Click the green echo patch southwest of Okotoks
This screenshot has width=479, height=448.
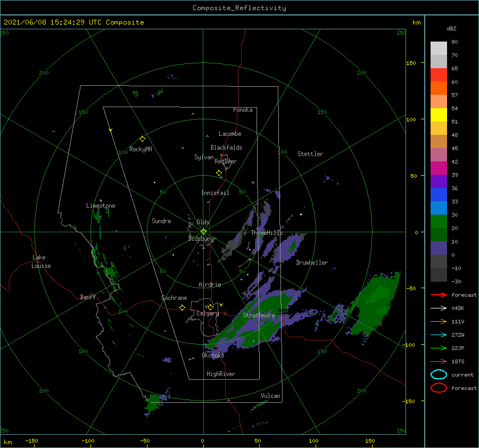[x=154, y=402]
